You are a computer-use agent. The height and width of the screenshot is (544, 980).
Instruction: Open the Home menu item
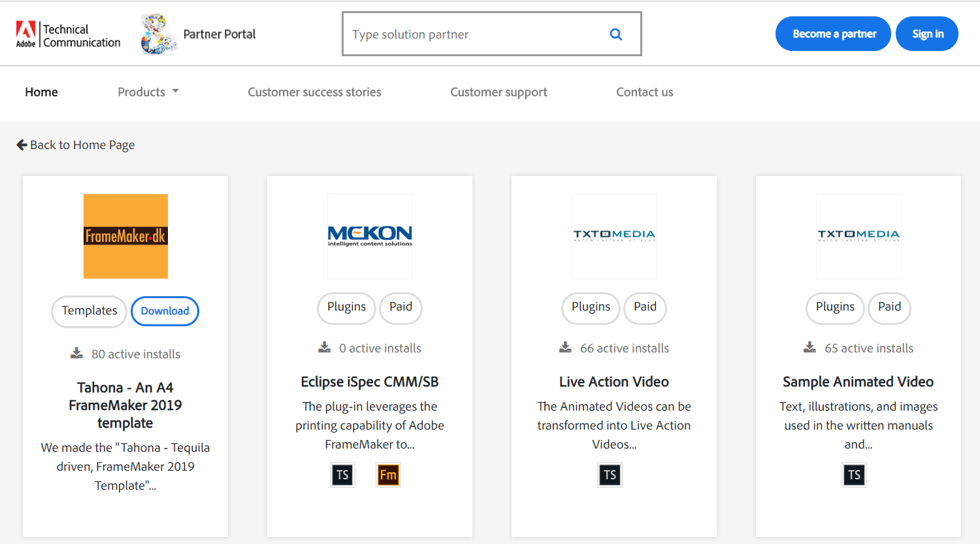pos(41,92)
